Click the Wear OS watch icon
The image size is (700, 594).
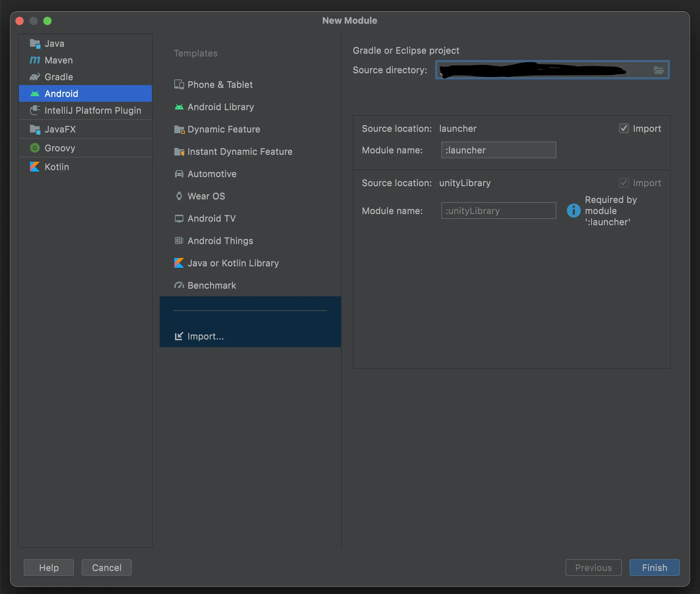click(x=179, y=196)
